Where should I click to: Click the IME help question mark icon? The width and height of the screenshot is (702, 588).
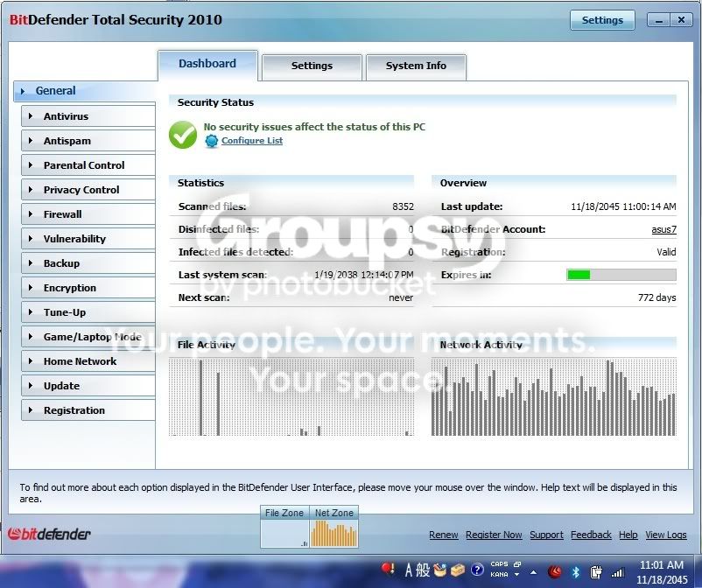(x=477, y=570)
